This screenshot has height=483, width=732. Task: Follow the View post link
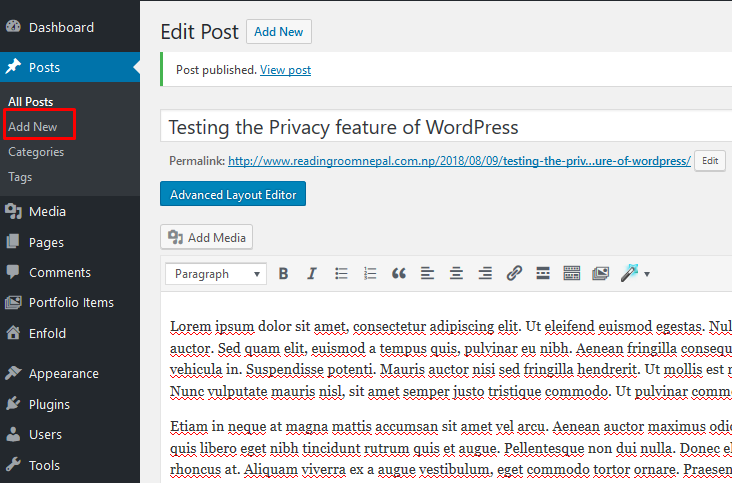pyautogui.click(x=285, y=70)
